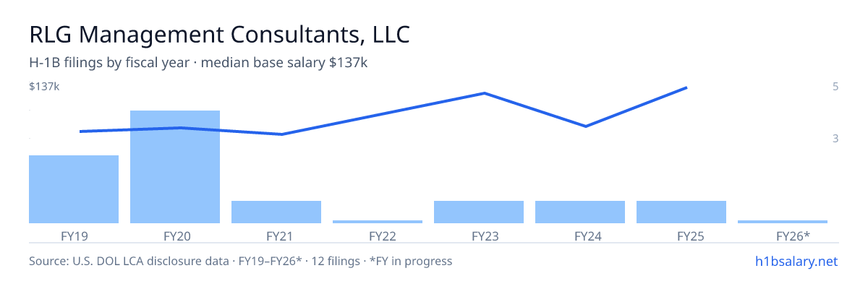Select the FY21 filings bar
This screenshot has height=289, width=868.
pyautogui.click(x=276, y=212)
